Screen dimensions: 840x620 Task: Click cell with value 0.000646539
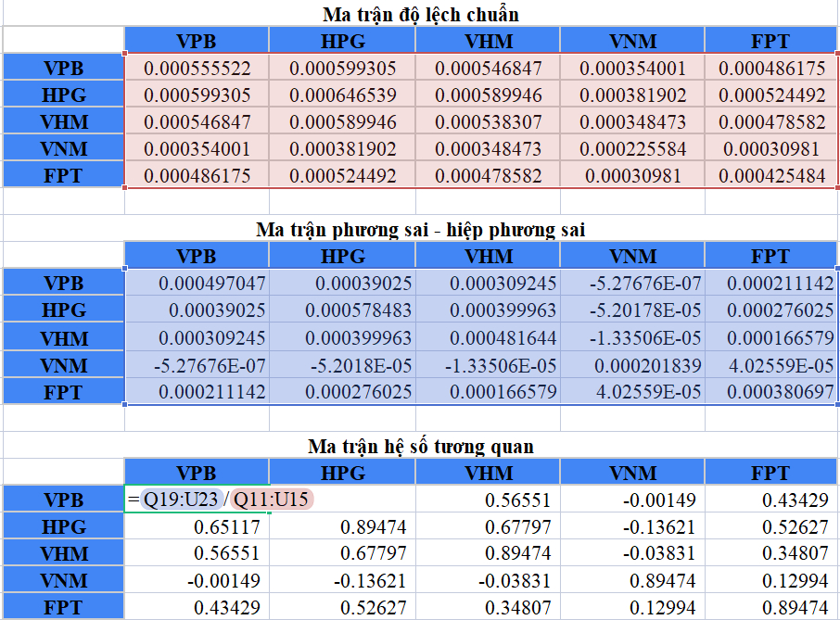pos(342,95)
